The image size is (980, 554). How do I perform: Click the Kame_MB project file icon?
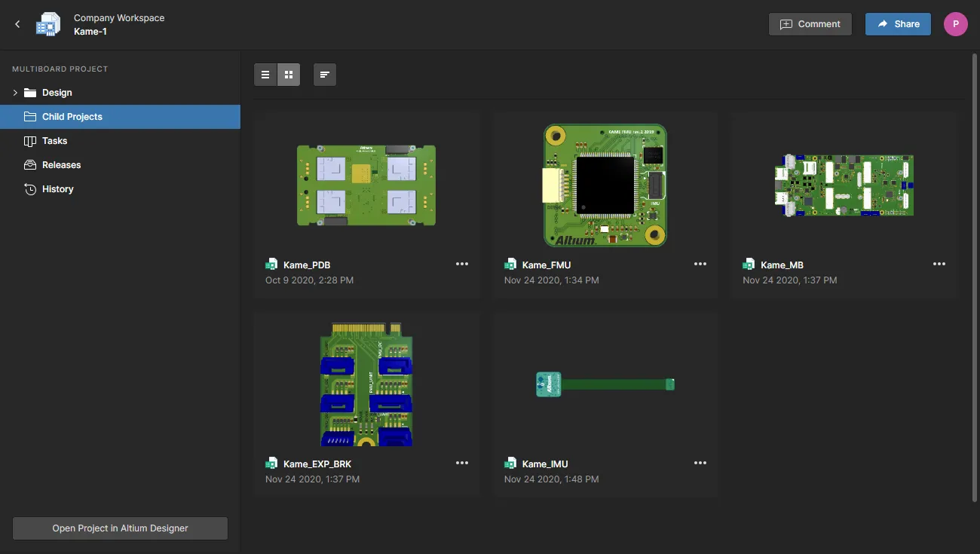[x=749, y=265]
